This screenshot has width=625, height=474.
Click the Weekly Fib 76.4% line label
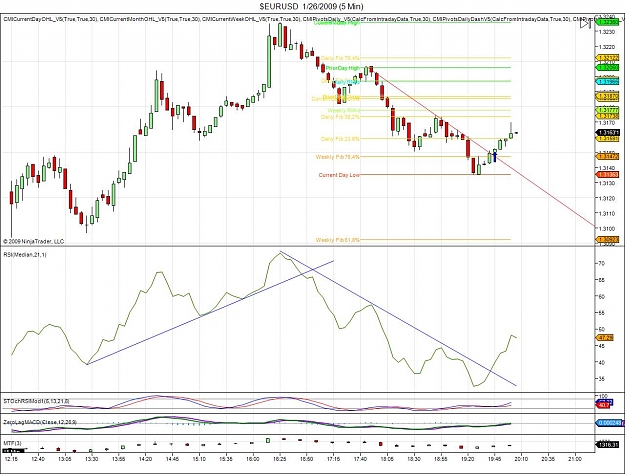pos(337,157)
